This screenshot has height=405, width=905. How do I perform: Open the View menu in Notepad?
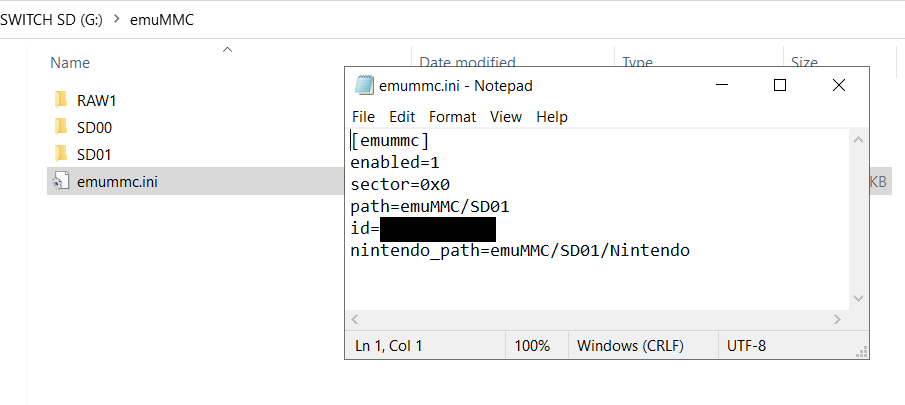pos(506,117)
